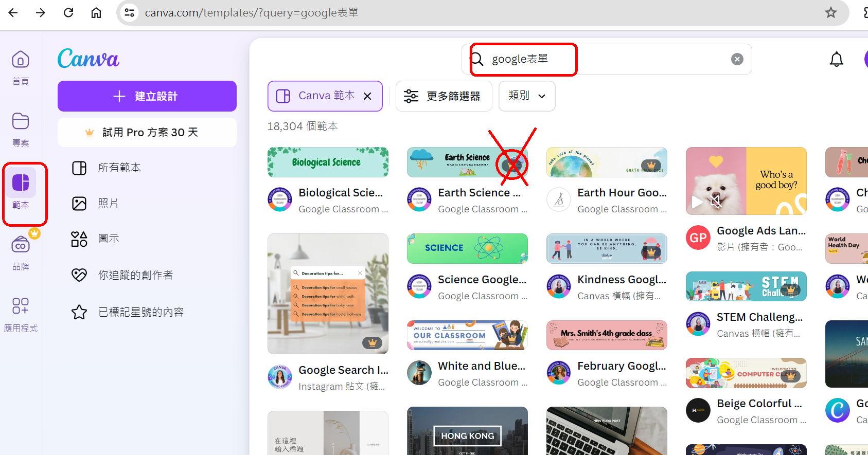Click the notifications bell icon
The height and width of the screenshot is (455, 868).
point(836,60)
